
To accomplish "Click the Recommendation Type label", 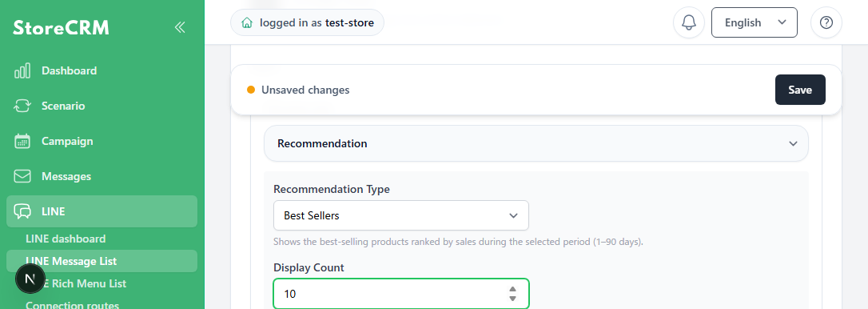I will pyautogui.click(x=332, y=189).
